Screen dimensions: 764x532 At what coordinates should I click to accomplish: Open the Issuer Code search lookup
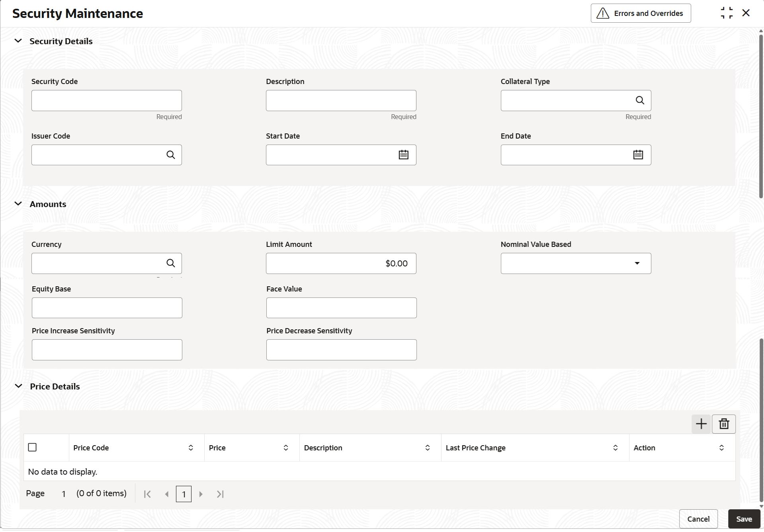pyautogui.click(x=170, y=155)
